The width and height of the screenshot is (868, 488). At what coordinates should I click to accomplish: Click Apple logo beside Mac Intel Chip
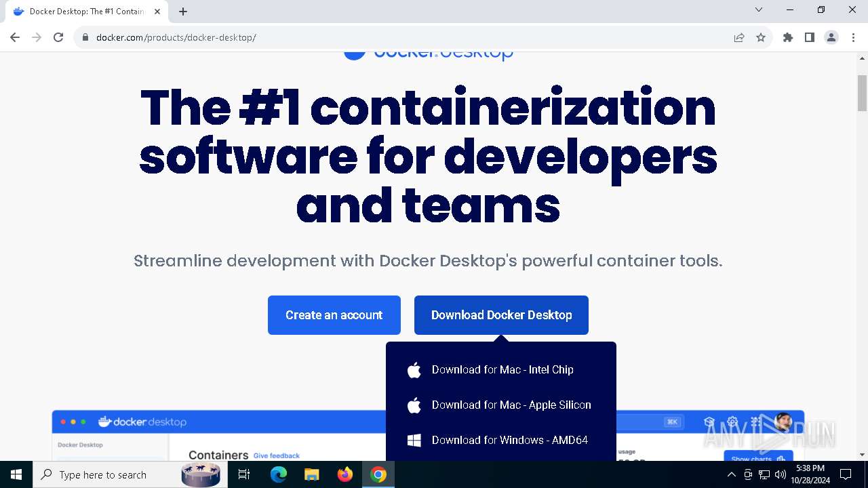point(414,369)
